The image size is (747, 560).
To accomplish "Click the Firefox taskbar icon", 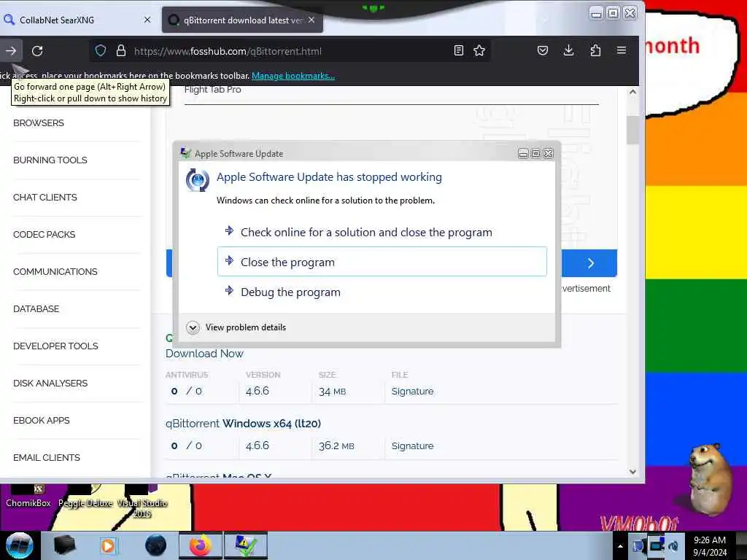I will point(201,545).
